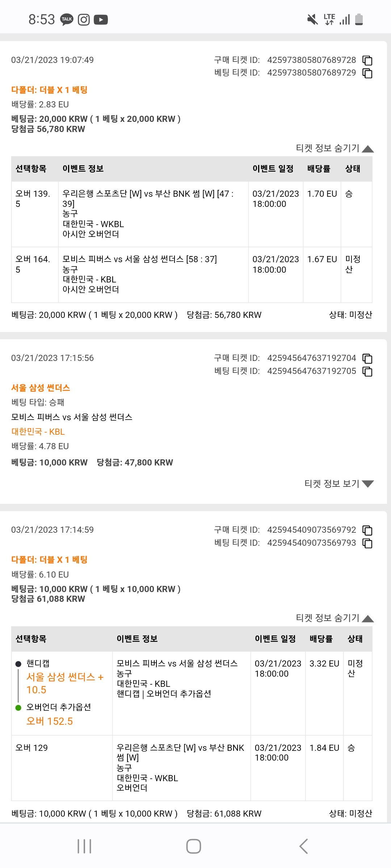Collapse ticket info for the 2.83 EU bet
The height and width of the screenshot is (868, 391).
click(335, 148)
